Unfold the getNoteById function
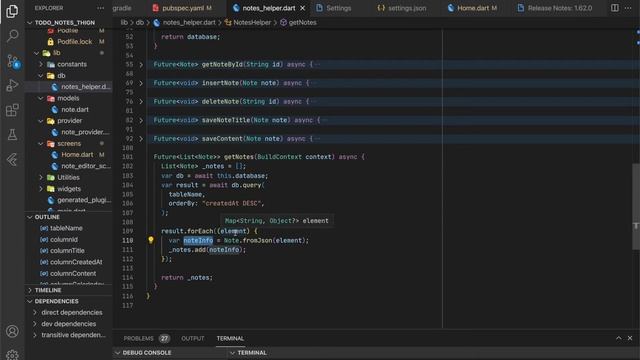Screen dimensions: 640x360 tap(141, 64)
